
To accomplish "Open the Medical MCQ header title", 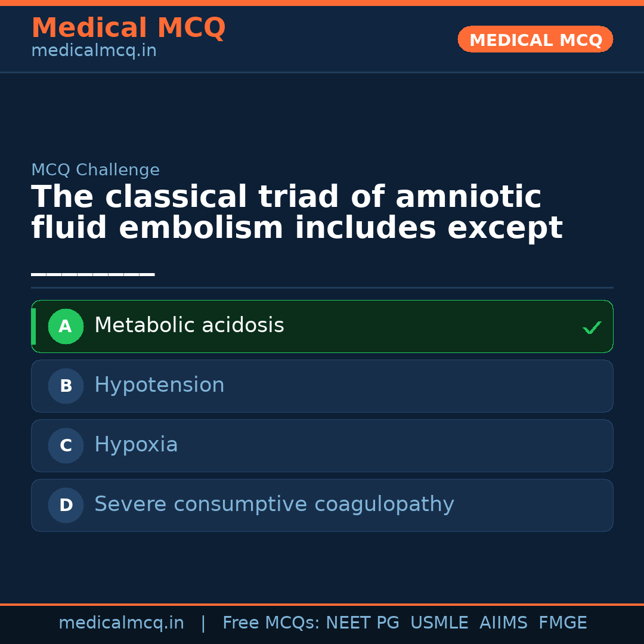I will tap(128, 28).
